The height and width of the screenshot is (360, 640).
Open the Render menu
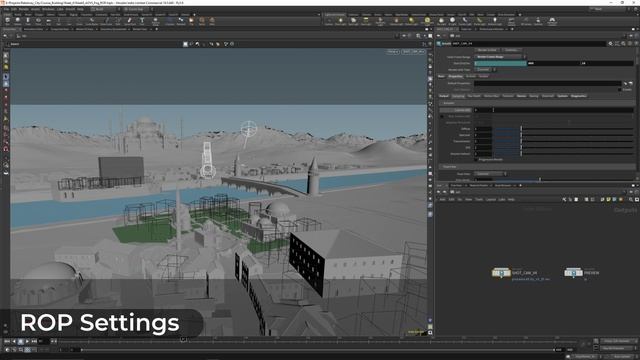(24, 9)
